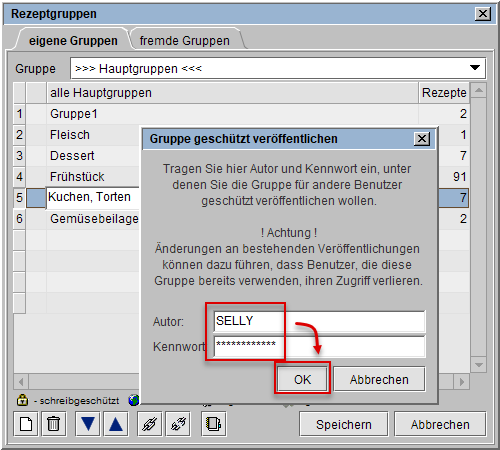Move group down with blue down triangle
The image size is (500, 450).
pos(88,424)
